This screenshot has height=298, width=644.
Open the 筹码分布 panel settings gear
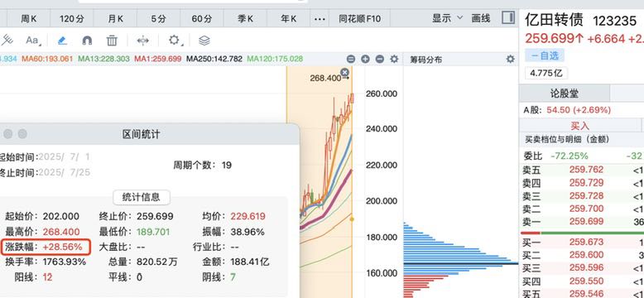coord(510,59)
